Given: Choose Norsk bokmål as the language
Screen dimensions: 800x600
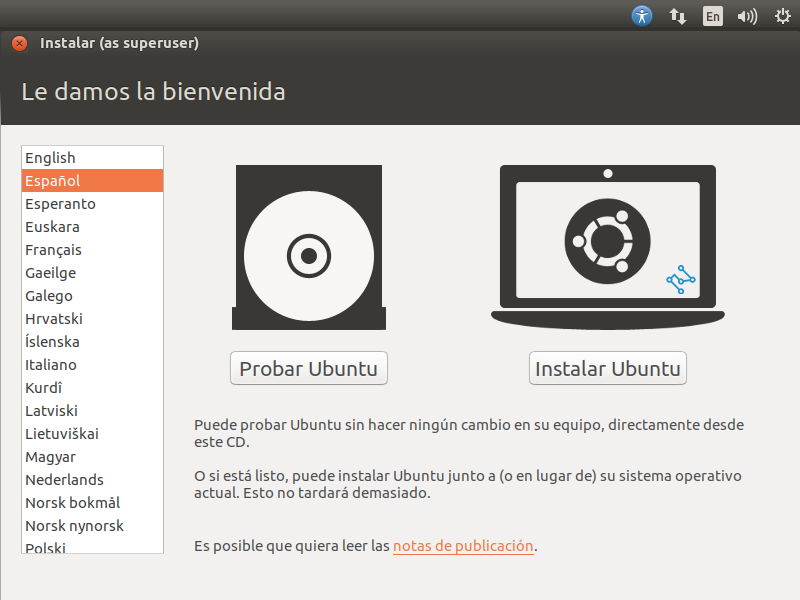Looking at the screenshot, I should [92, 502].
